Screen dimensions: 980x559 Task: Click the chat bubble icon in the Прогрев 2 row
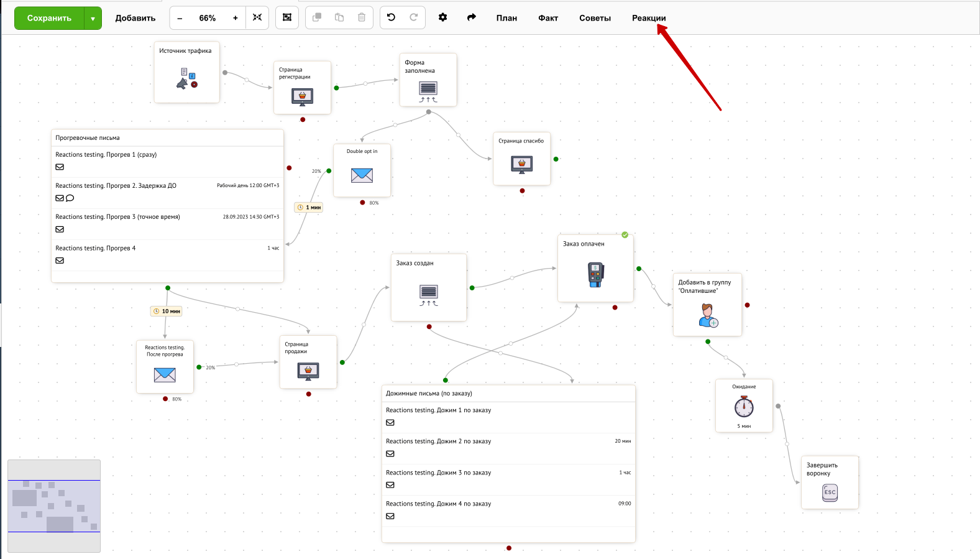(x=70, y=198)
